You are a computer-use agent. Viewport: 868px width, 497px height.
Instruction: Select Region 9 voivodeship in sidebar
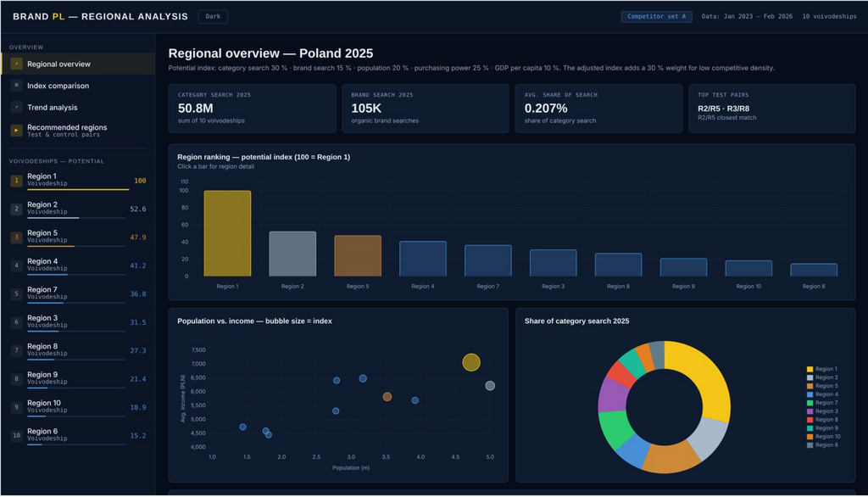(78, 379)
